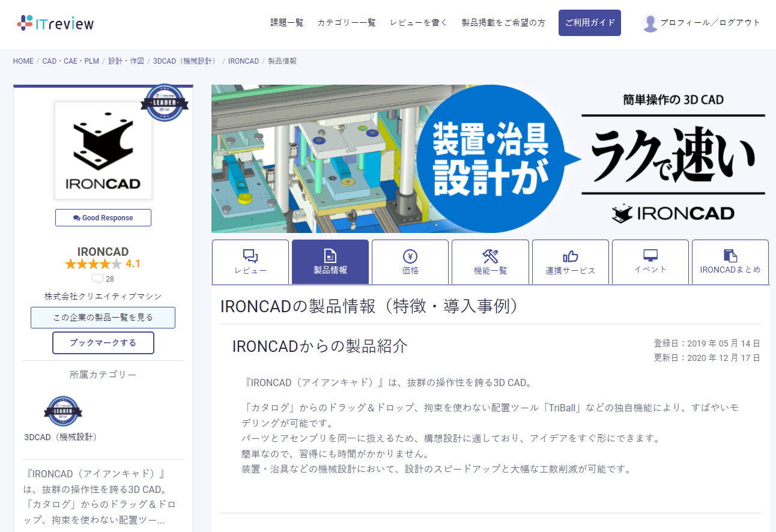This screenshot has height=532, width=776.
Task: Click the ITreview logo in the header
Action: pyautogui.click(x=55, y=23)
